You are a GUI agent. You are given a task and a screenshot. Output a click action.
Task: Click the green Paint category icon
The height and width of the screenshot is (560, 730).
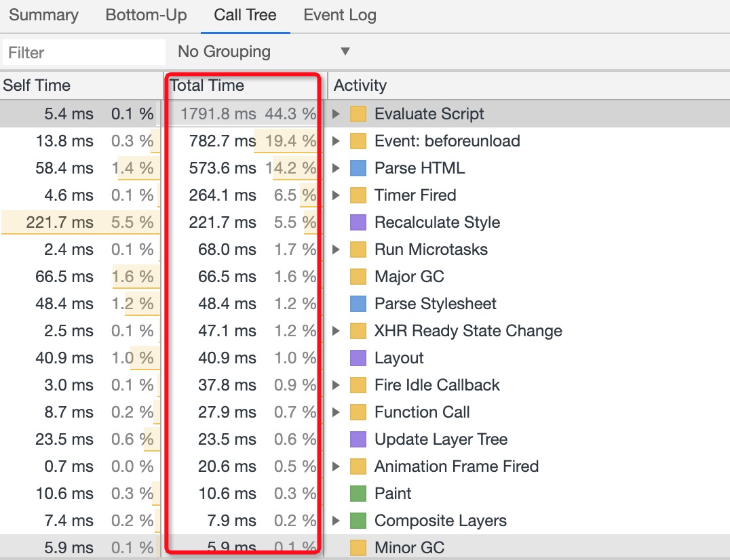coord(358,494)
